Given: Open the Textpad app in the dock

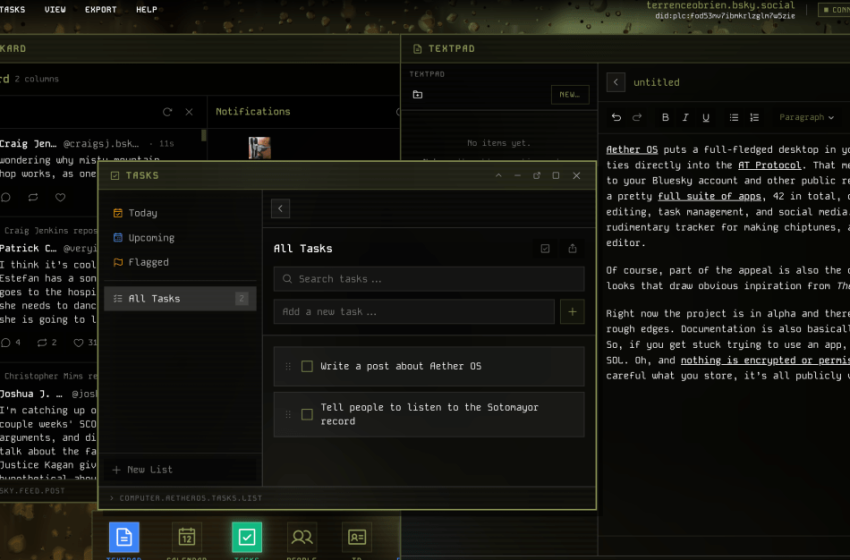Looking at the screenshot, I should [124, 537].
